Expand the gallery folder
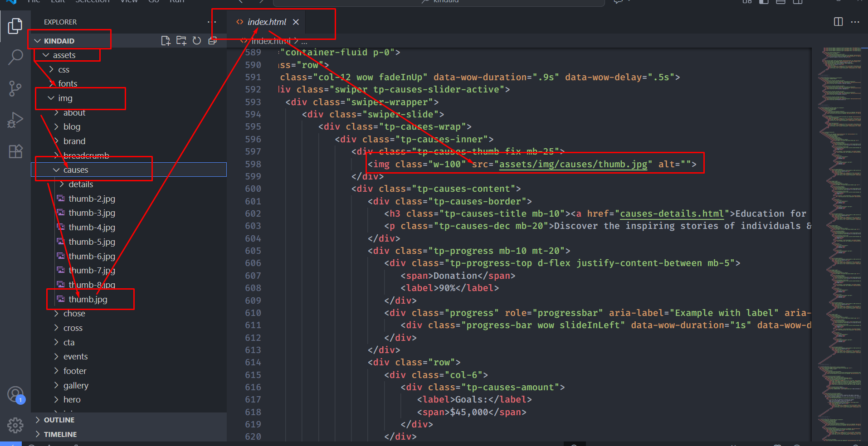The height and width of the screenshot is (446, 868). [x=76, y=385]
